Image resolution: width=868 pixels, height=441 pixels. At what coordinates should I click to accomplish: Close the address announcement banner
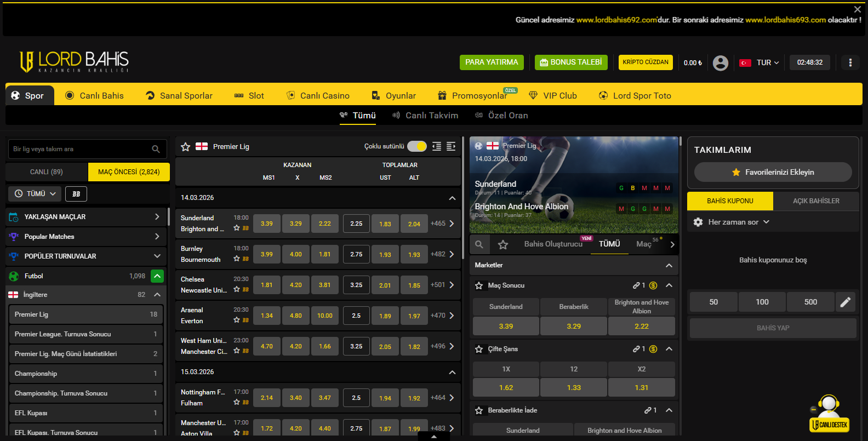click(x=858, y=9)
